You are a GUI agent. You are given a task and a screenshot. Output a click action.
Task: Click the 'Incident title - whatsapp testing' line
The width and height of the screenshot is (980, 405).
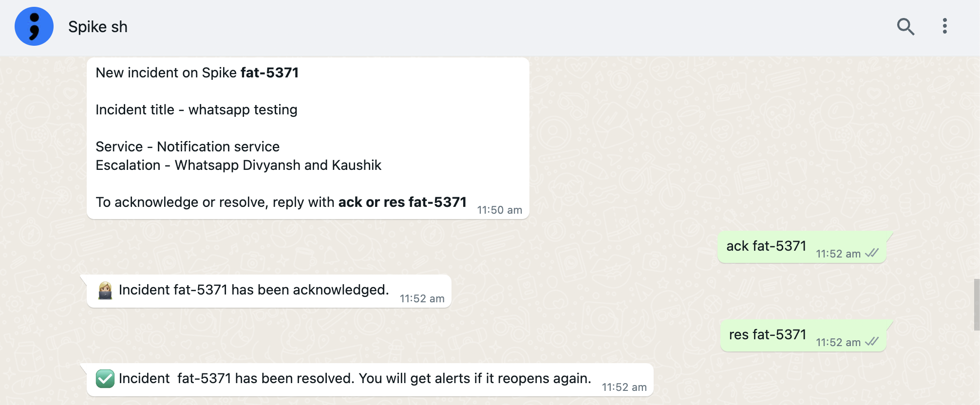pyautogui.click(x=196, y=110)
